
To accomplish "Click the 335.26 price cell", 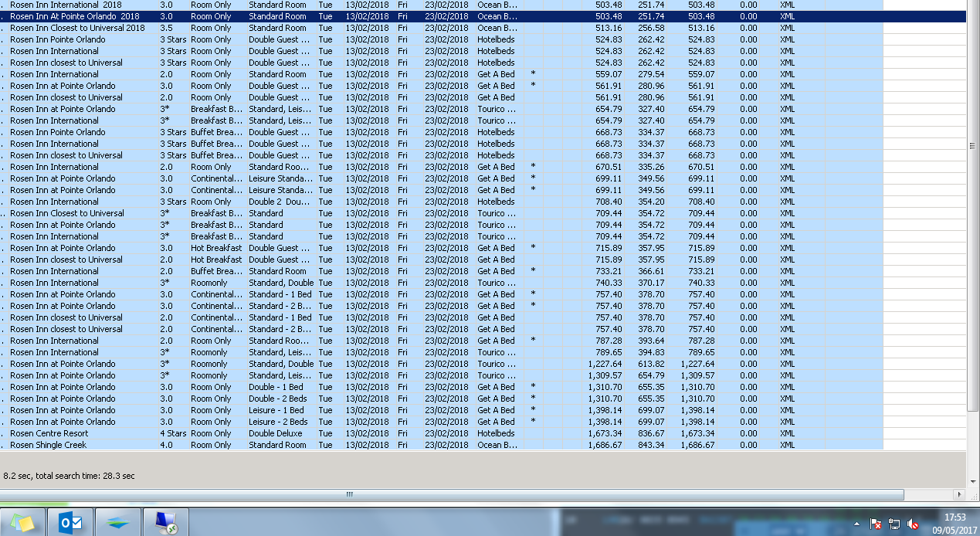I will tap(651, 167).
